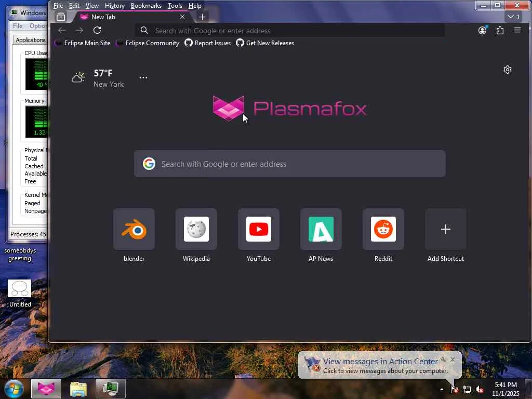Close the Action Center notification balloon
Image resolution: width=532 pixels, height=399 pixels.
click(453, 360)
